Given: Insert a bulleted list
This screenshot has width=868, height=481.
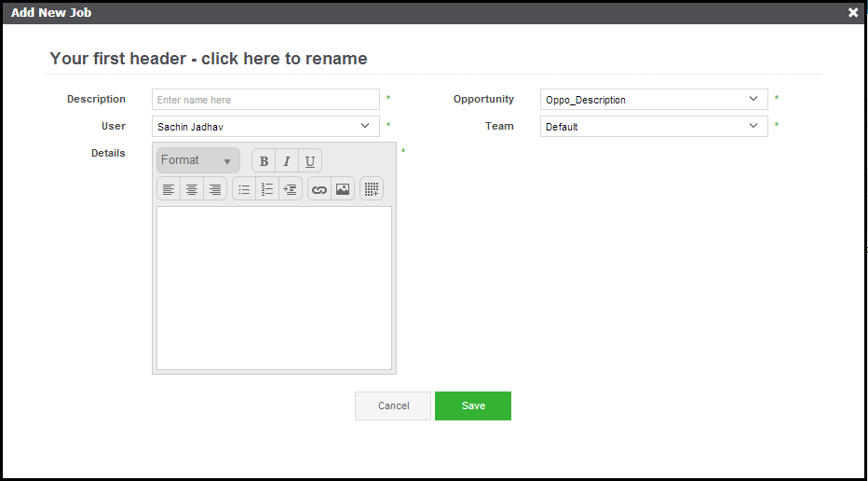Looking at the screenshot, I should click(244, 189).
